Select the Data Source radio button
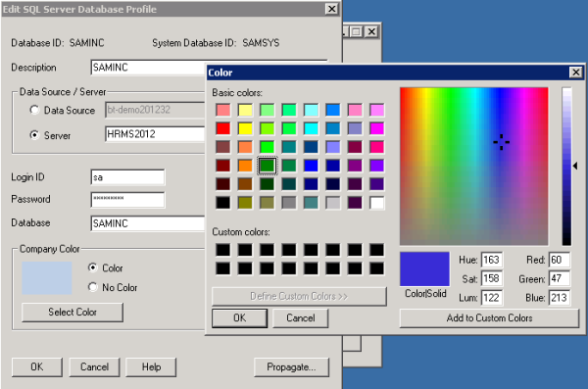This screenshot has width=588, height=389. [34, 110]
